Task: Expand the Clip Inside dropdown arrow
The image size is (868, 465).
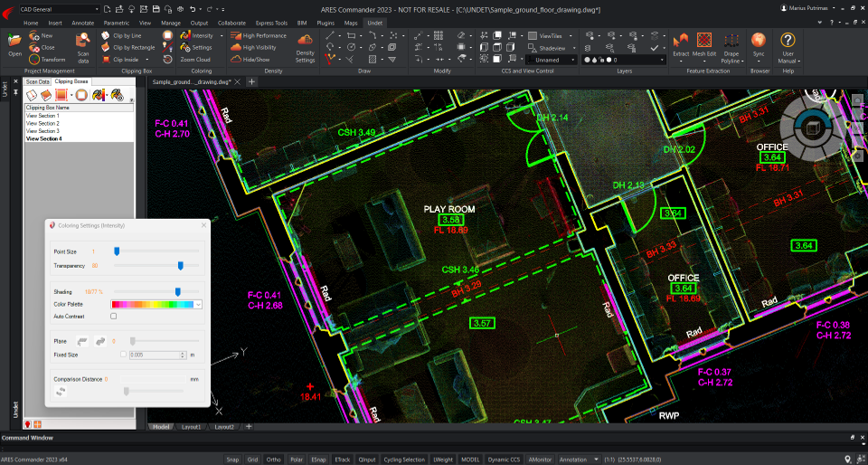Action: (147, 59)
